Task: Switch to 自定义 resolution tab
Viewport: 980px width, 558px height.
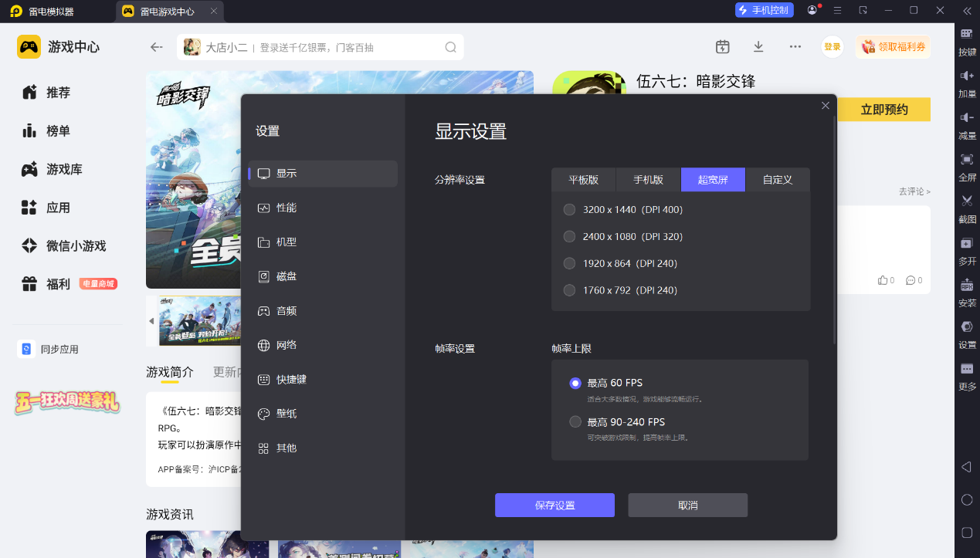Action: 778,180
